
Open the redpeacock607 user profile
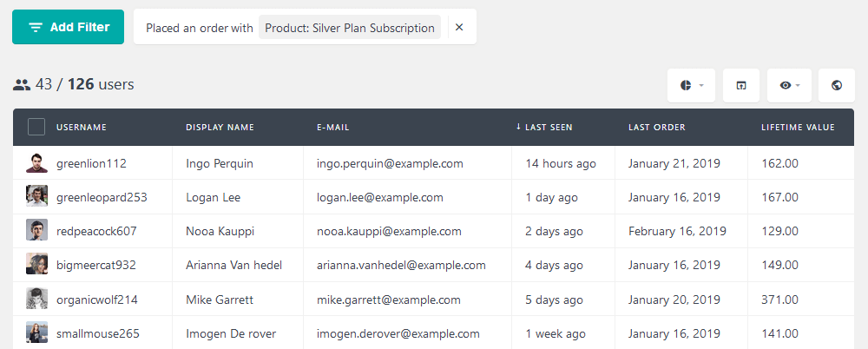pyautogui.click(x=95, y=231)
